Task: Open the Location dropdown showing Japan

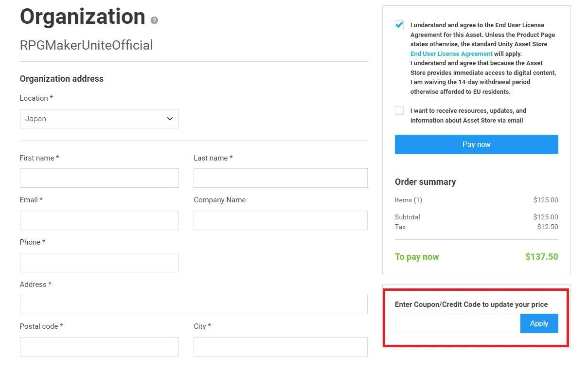Action: point(99,119)
